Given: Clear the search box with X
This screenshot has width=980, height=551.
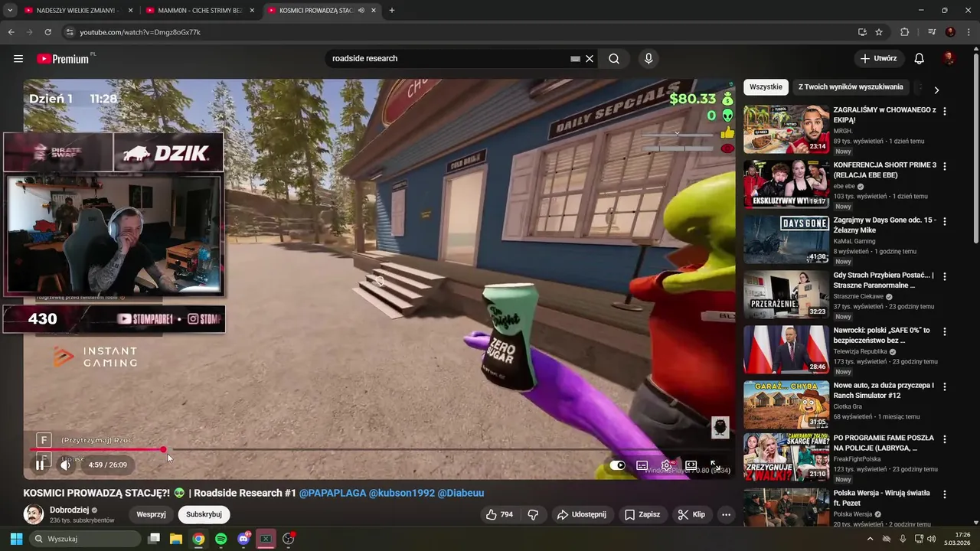Looking at the screenshot, I should tap(590, 59).
